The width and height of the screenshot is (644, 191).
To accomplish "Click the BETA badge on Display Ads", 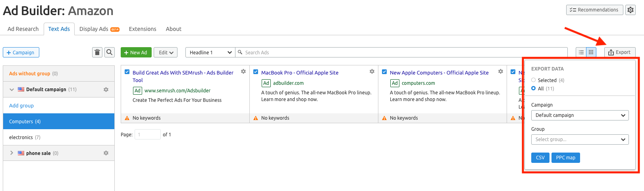I will [x=115, y=29].
